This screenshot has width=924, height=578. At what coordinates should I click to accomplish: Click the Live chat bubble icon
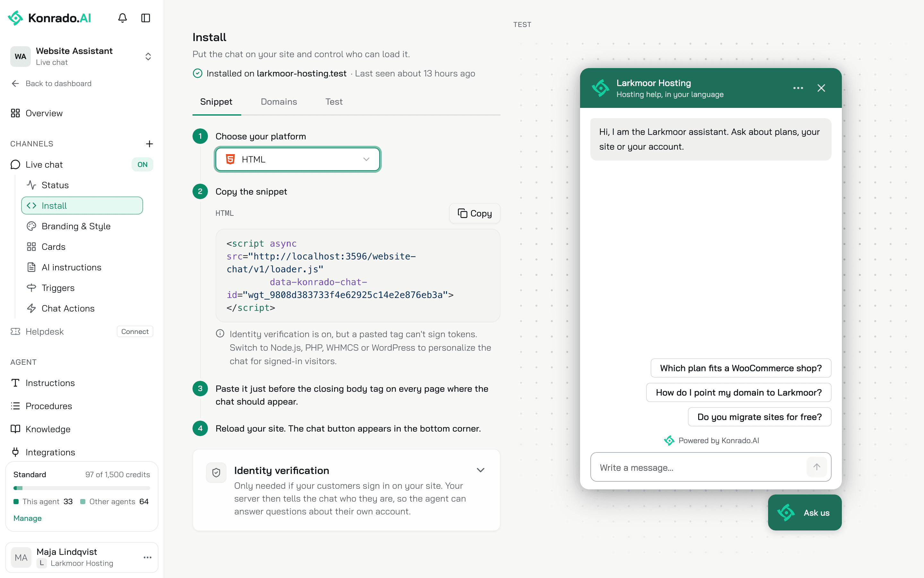[x=15, y=165]
